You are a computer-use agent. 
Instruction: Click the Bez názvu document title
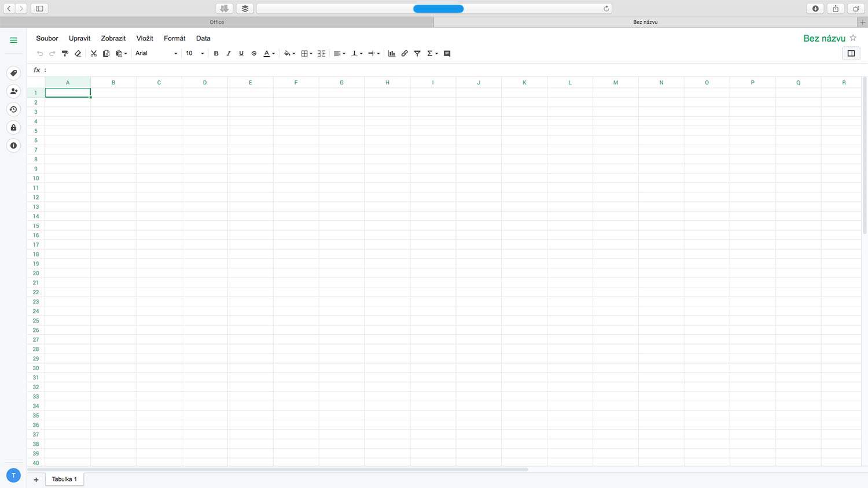(824, 38)
